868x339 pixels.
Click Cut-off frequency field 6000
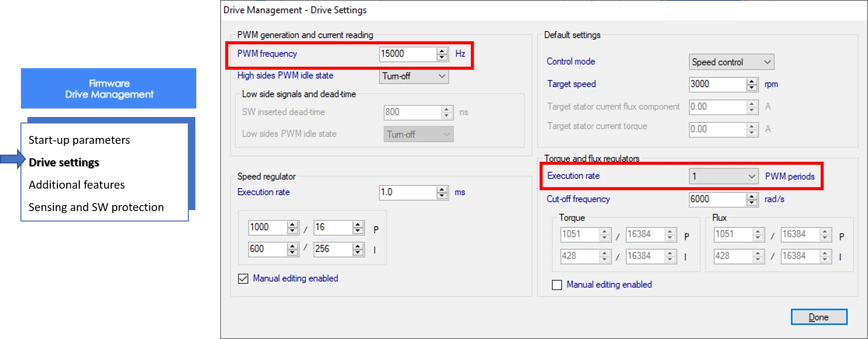[718, 200]
